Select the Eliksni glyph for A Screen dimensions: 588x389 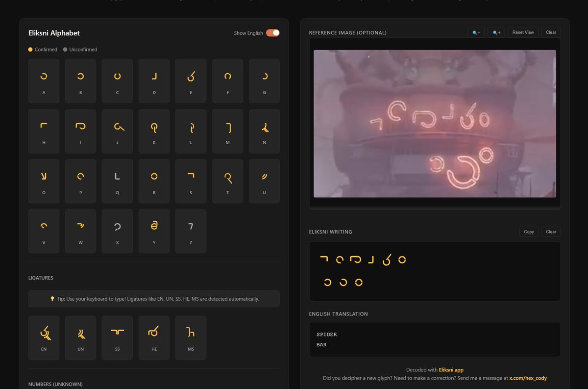[x=44, y=81]
